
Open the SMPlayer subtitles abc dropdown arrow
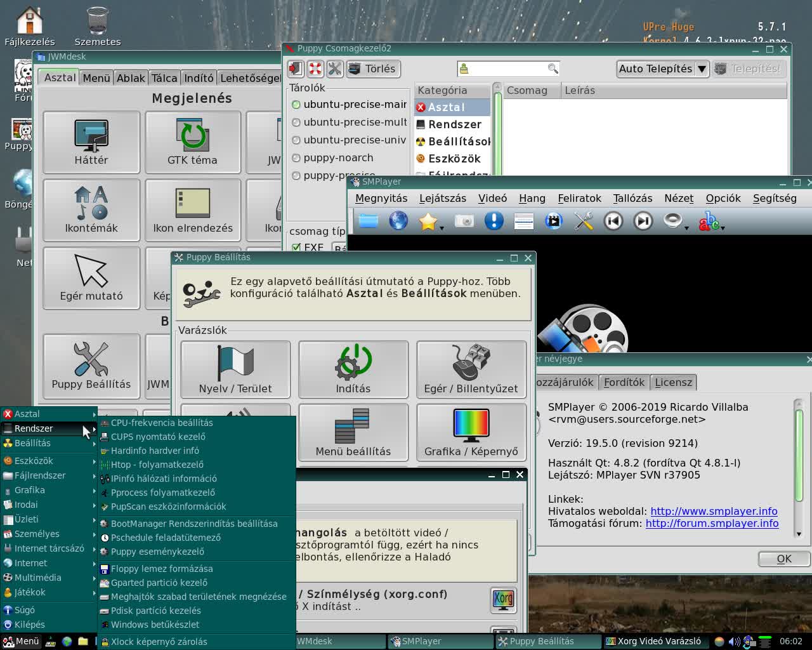point(723,227)
